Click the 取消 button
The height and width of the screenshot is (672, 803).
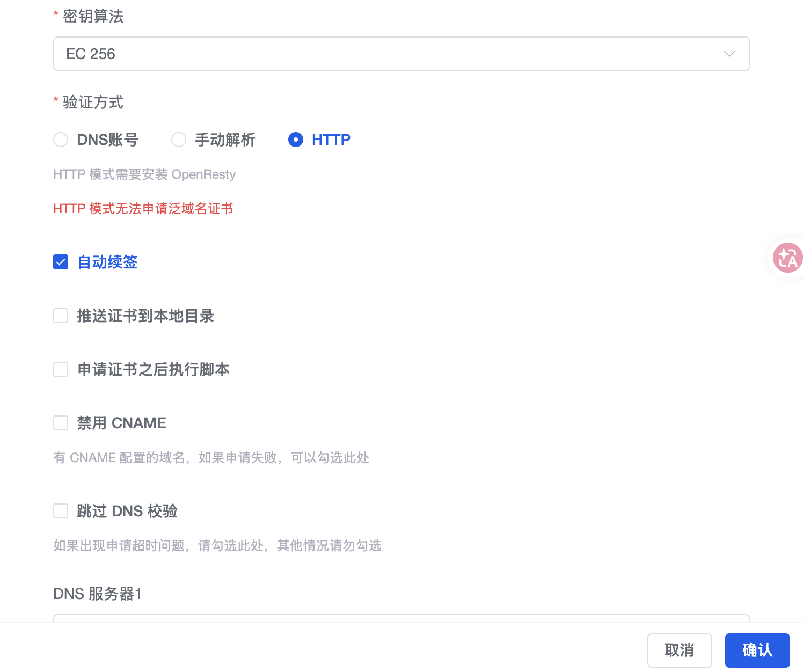coord(680,650)
